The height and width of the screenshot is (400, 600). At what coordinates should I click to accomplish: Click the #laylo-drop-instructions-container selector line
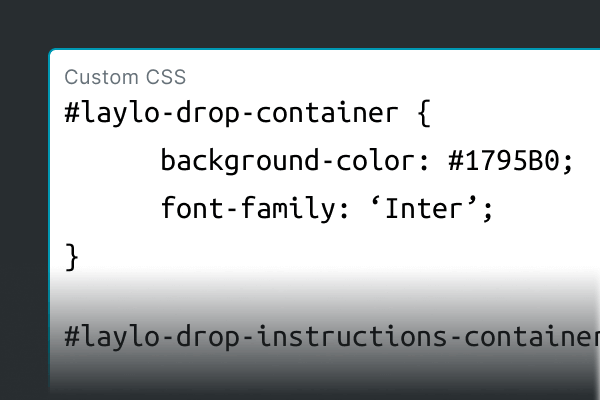[x=330, y=336]
